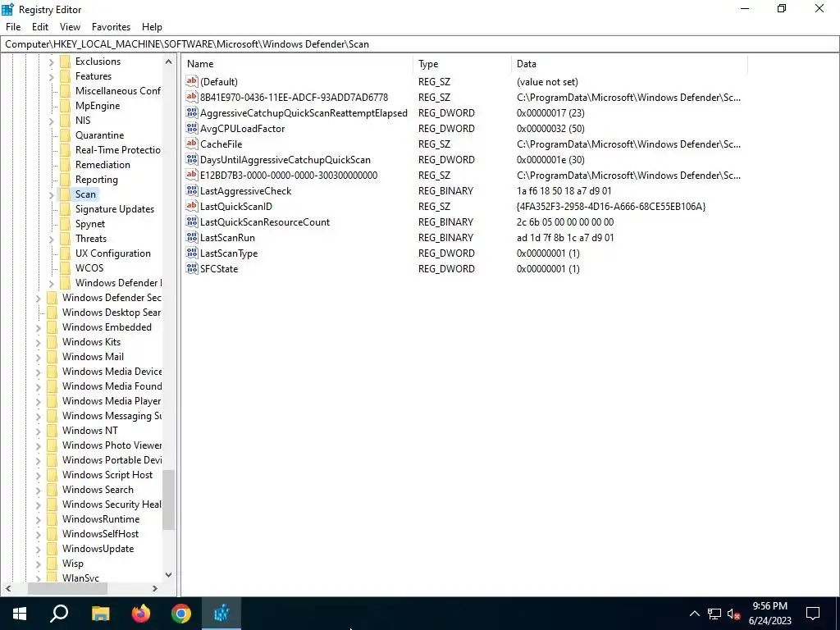Open the File menu
840x630 pixels.
[x=13, y=27]
